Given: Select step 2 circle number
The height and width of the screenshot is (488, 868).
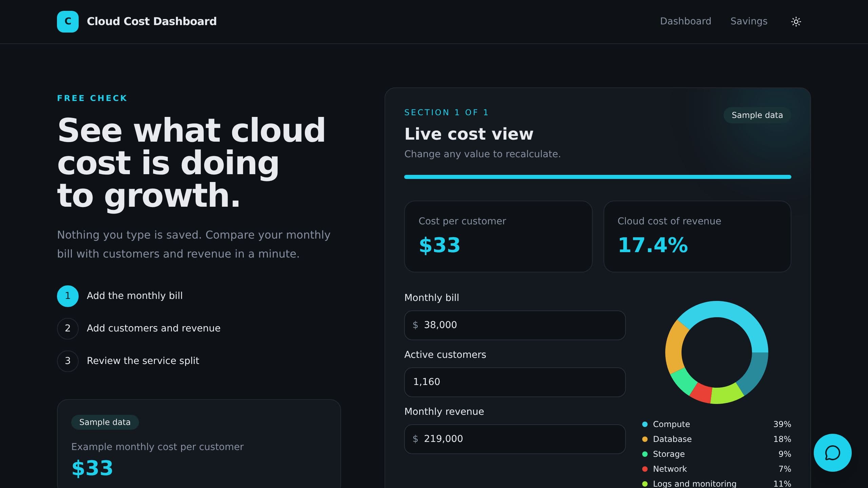Looking at the screenshot, I should click(68, 328).
